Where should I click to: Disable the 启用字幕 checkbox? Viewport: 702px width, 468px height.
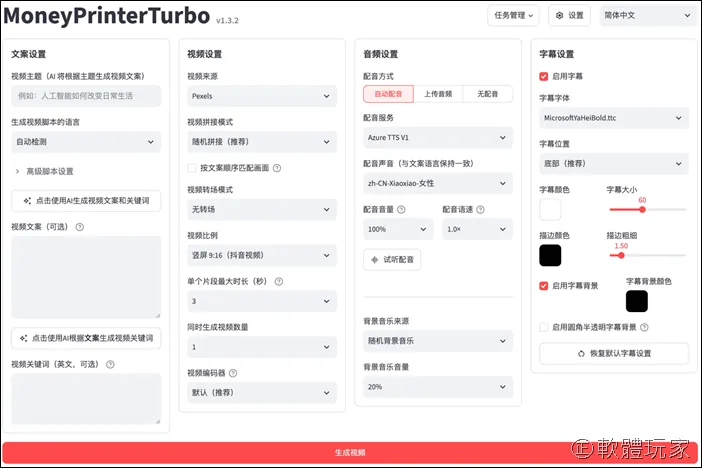click(544, 76)
